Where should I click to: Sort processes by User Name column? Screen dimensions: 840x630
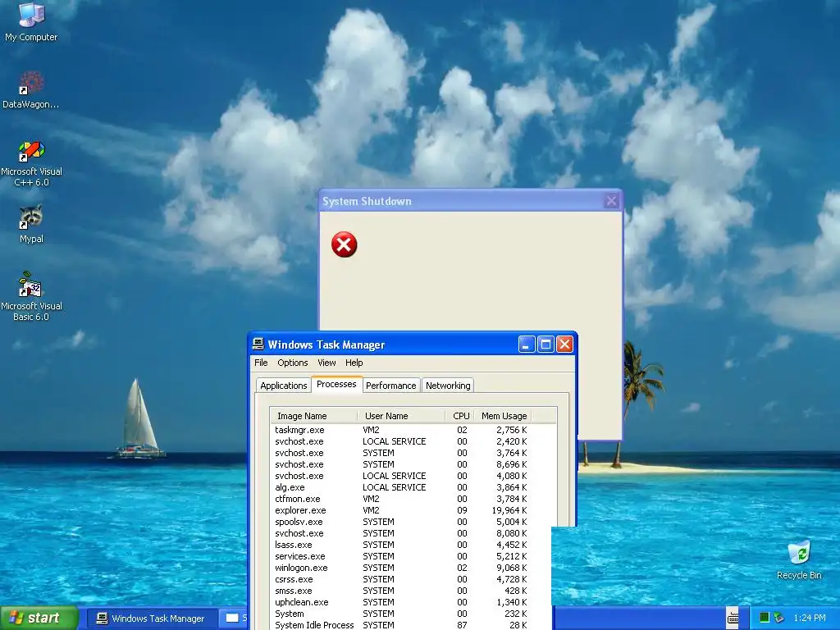point(401,416)
